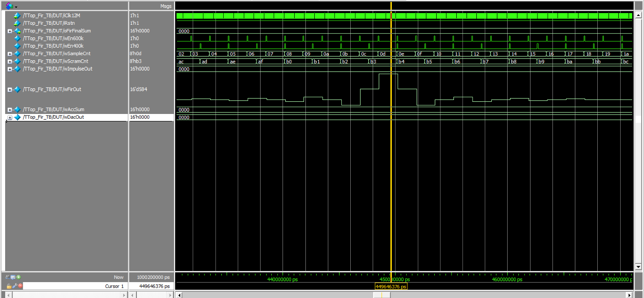
Task: Click the 460000000 ps timeline label
Action: pyautogui.click(x=507, y=279)
